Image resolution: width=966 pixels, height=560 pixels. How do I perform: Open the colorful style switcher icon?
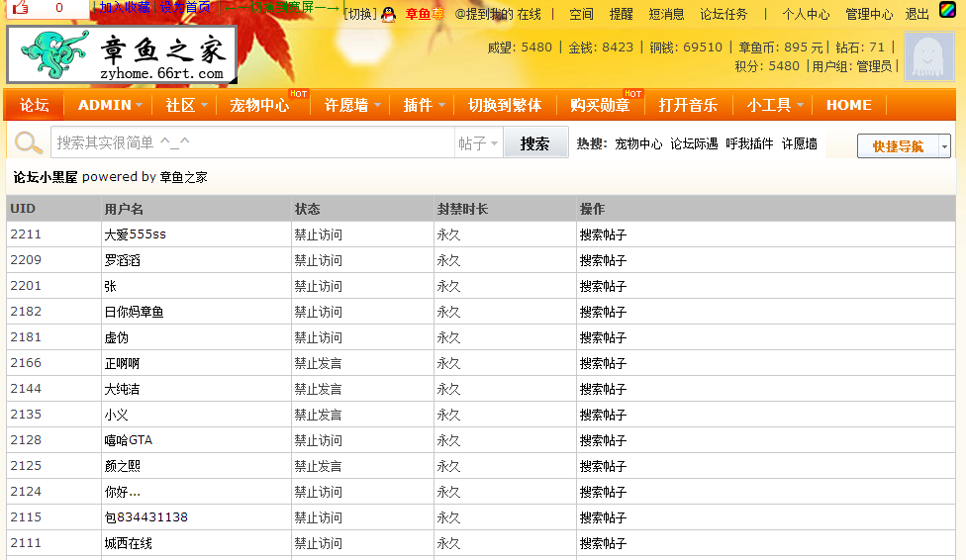coord(947,10)
